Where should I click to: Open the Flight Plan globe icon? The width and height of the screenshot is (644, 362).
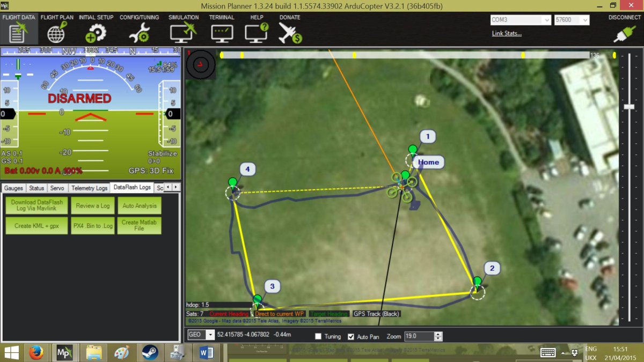tap(57, 33)
